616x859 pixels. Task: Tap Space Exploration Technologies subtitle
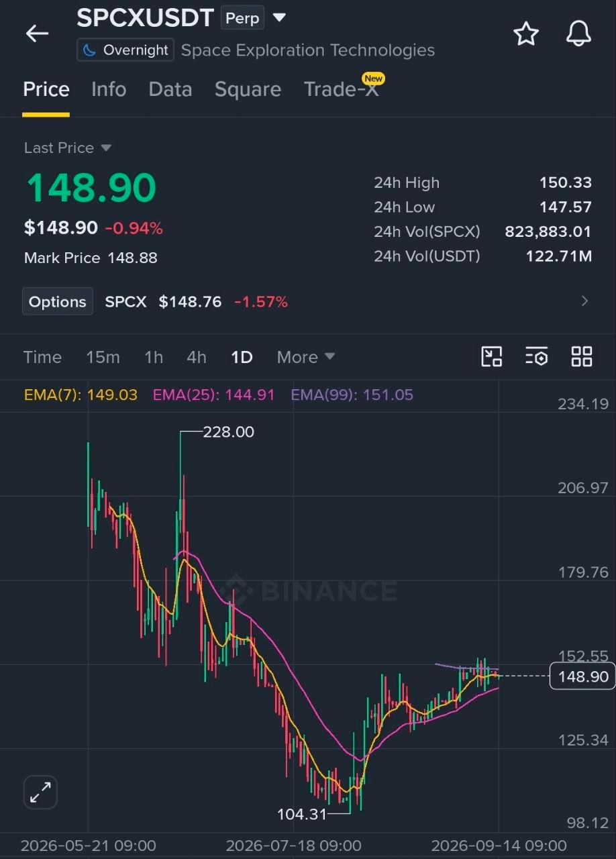[x=308, y=50]
